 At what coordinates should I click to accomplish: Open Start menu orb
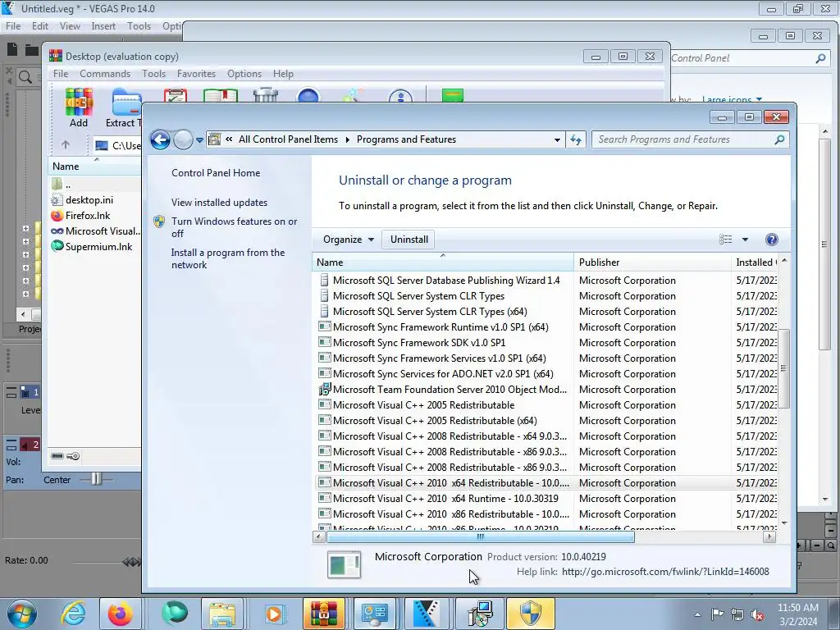click(22, 614)
